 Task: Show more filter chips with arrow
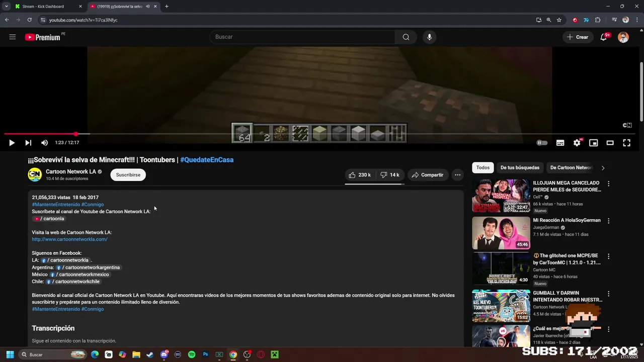(x=603, y=168)
